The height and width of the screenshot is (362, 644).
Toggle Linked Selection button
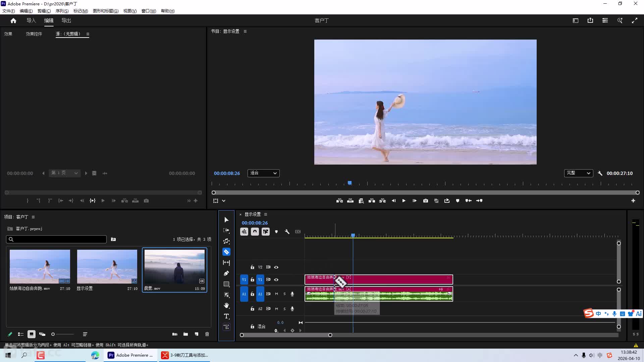[x=266, y=232]
